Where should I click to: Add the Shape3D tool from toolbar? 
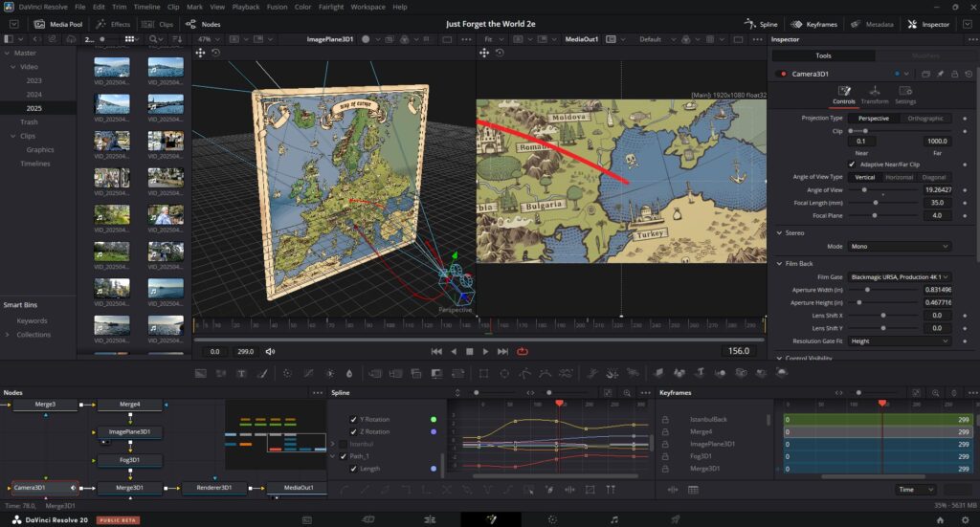[679, 373]
